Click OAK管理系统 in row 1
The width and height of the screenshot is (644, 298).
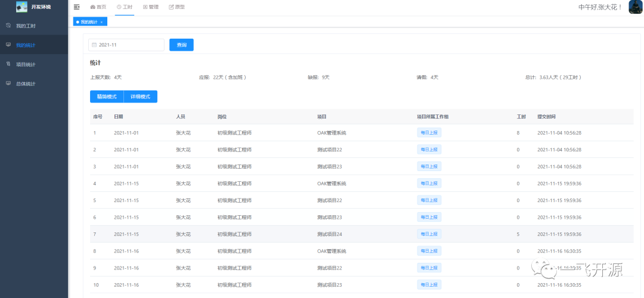pyautogui.click(x=332, y=132)
